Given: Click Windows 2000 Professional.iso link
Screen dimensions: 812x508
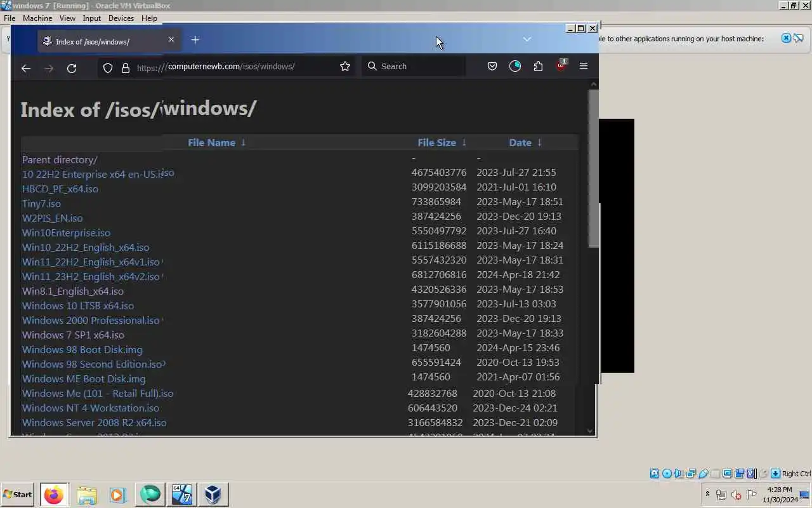Looking at the screenshot, I should coord(91,320).
